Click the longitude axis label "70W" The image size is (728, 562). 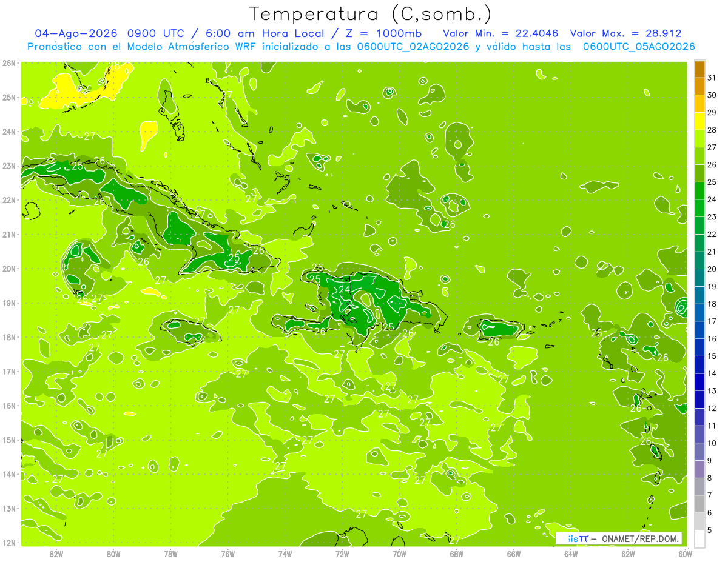[x=399, y=554]
